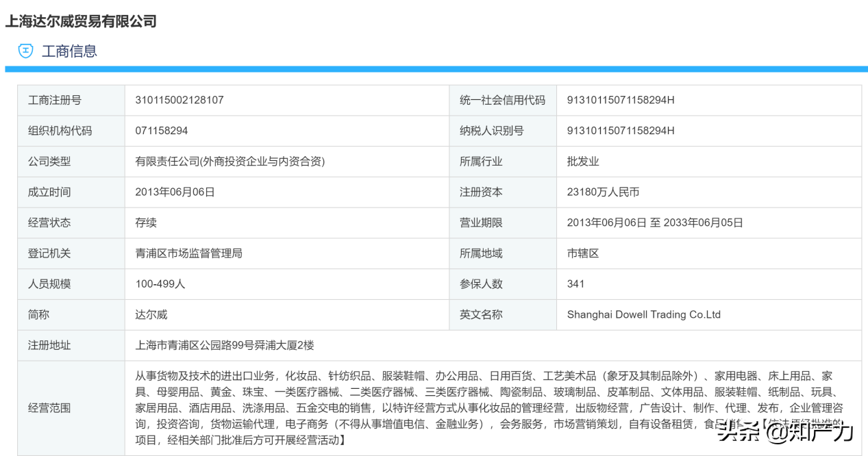Click 有限责任公司(外商投资企业与内资合资) value
The width and height of the screenshot is (868, 456).
pos(230,162)
